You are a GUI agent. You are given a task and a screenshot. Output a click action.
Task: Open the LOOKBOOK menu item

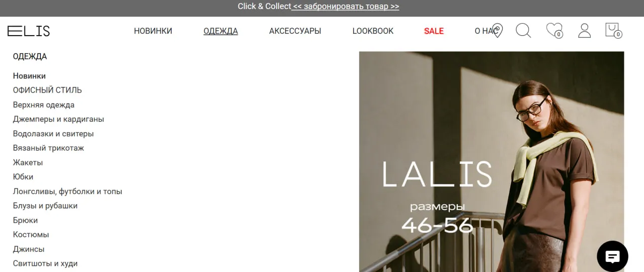pos(373,31)
